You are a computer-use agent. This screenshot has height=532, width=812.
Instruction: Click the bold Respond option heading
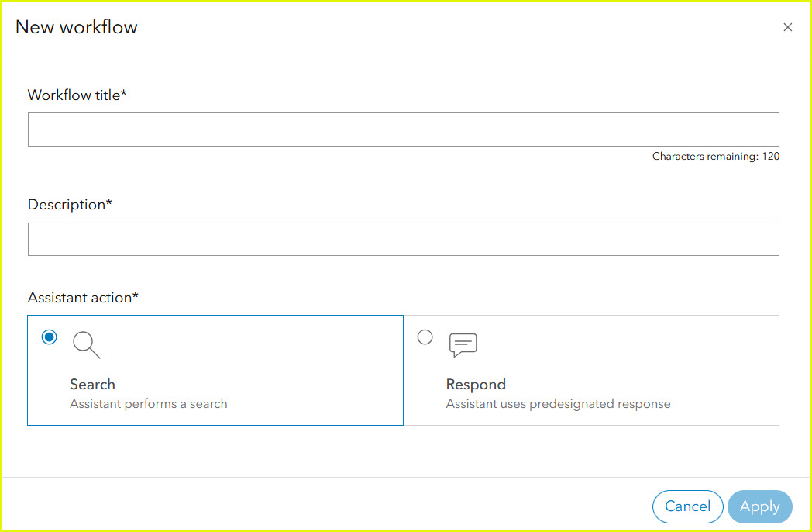point(476,385)
